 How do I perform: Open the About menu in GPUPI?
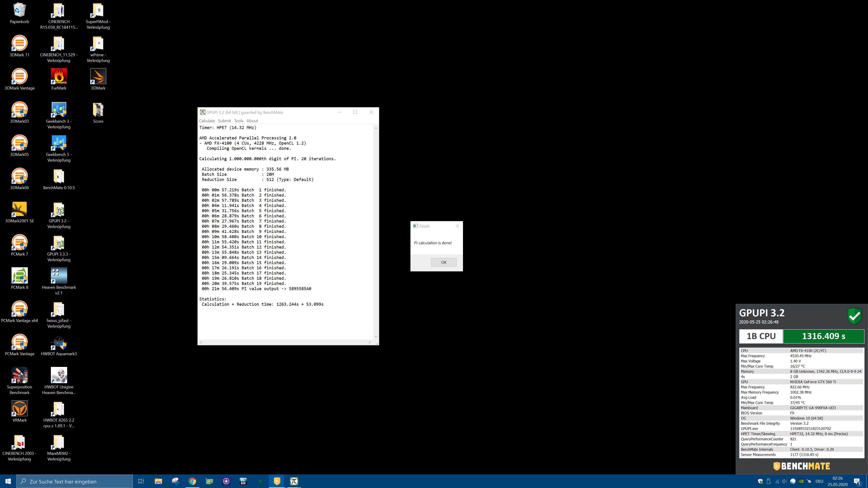point(252,121)
